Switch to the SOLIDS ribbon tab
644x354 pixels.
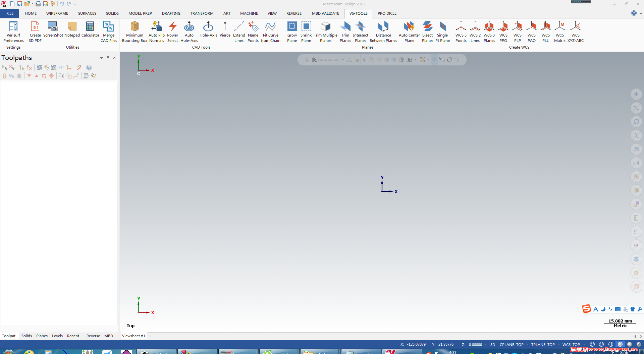pos(112,13)
